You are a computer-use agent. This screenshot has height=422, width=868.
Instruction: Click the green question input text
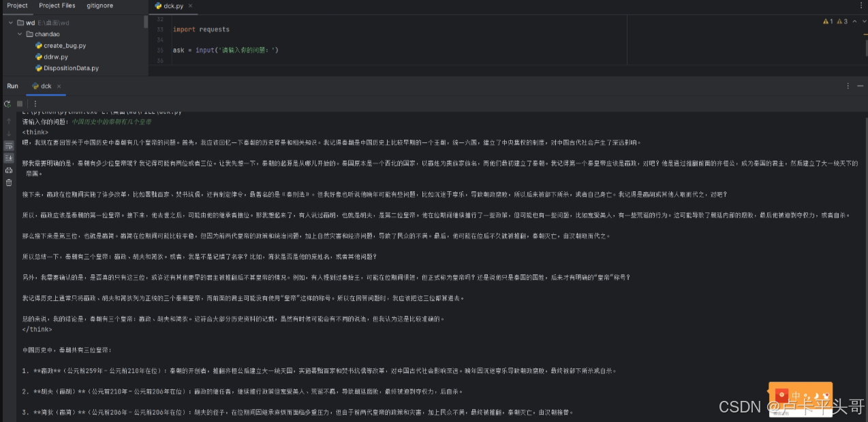click(112, 122)
